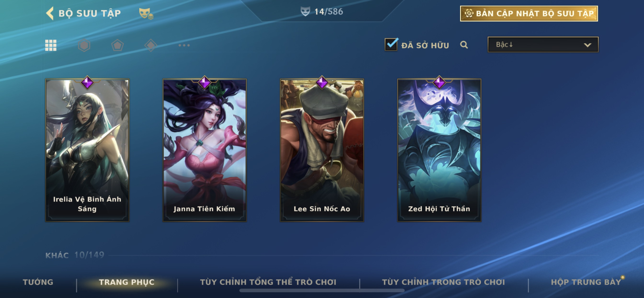This screenshot has height=298, width=644.
Task: Open the Tùy Chỉnh Trong Trò Chơi tab
Action: [x=443, y=282]
